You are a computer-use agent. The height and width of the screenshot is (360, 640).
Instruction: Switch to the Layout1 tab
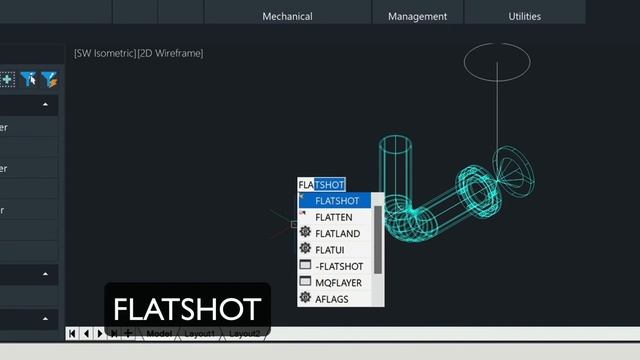click(199, 333)
